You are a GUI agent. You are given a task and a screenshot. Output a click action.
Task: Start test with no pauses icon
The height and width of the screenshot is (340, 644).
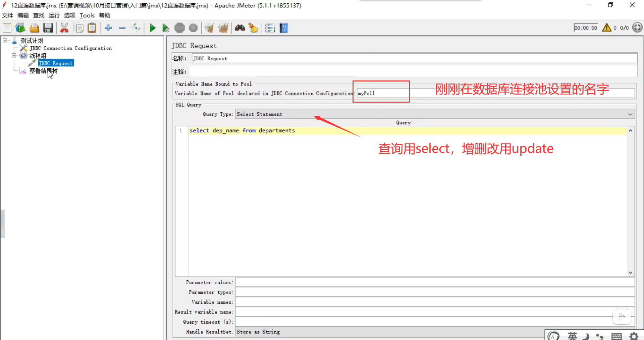[166, 28]
